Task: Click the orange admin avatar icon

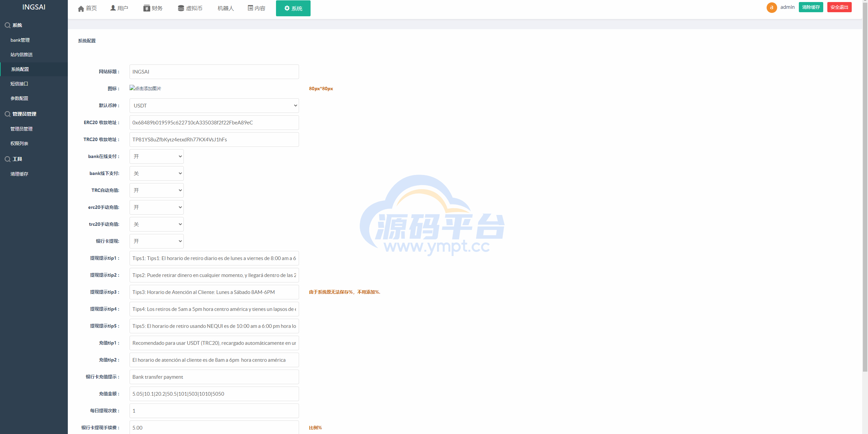Action: tap(772, 7)
